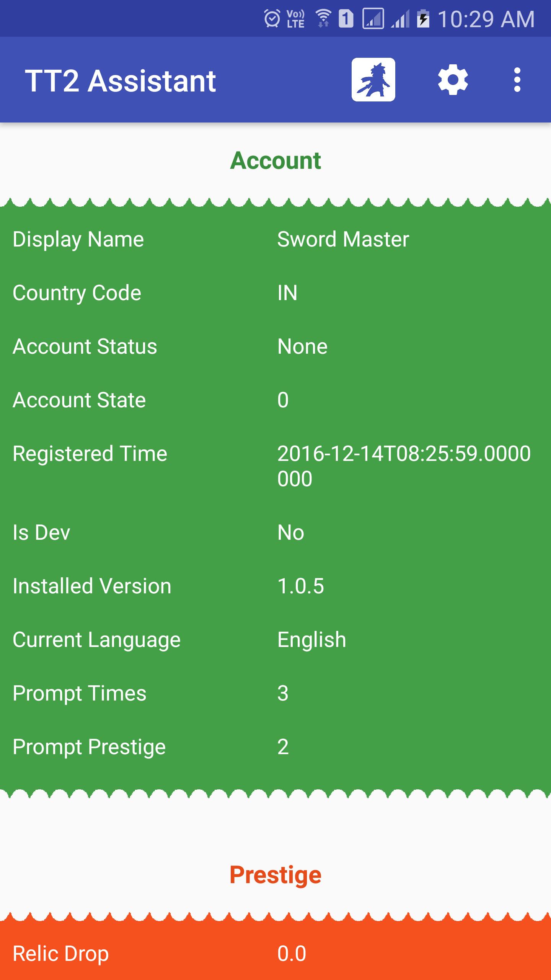
Task: Tap the sword master character icon
Action: click(x=373, y=80)
